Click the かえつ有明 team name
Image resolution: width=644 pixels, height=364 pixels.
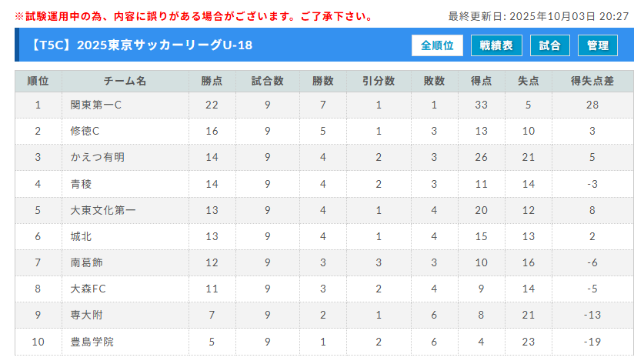[97, 158]
